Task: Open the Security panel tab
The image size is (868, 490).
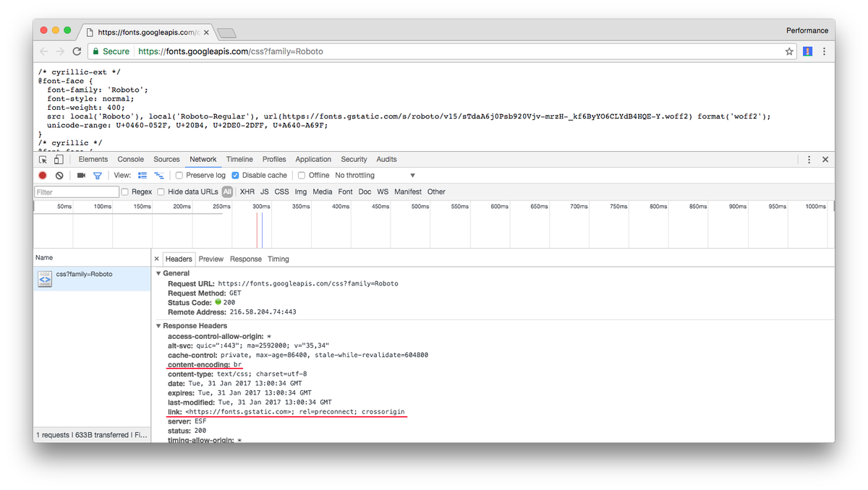Action: pos(354,160)
